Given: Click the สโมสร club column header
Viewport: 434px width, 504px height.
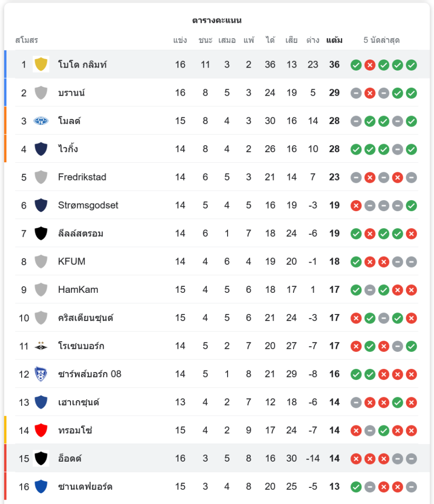Looking at the screenshot, I should [x=27, y=40].
